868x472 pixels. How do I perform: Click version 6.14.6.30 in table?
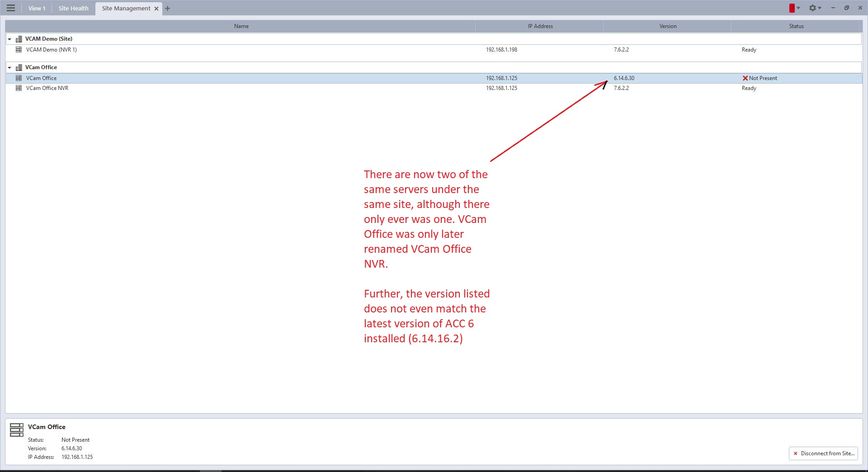pyautogui.click(x=624, y=78)
